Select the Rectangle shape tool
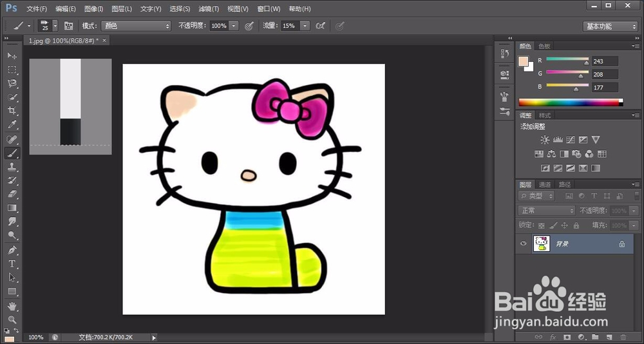 pos(12,291)
